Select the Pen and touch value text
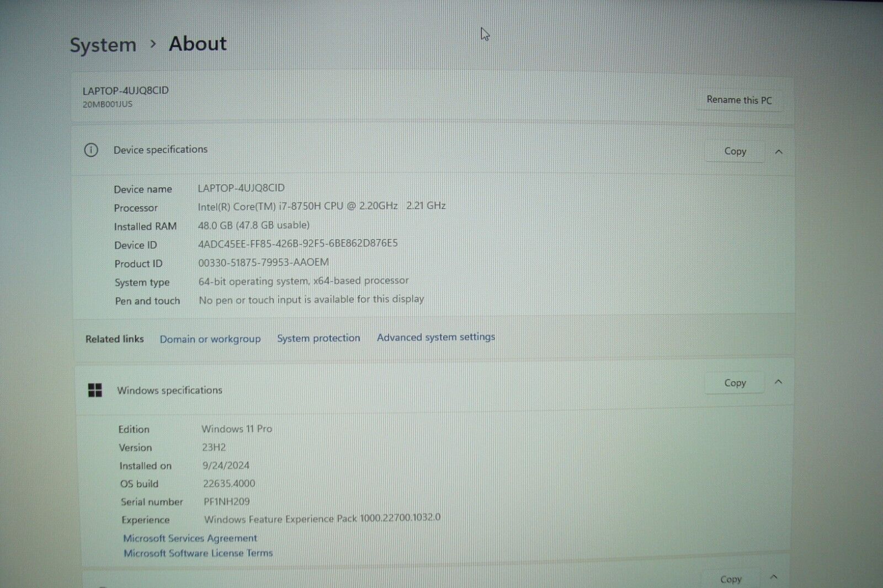The height and width of the screenshot is (588, 883). (x=311, y=300)
